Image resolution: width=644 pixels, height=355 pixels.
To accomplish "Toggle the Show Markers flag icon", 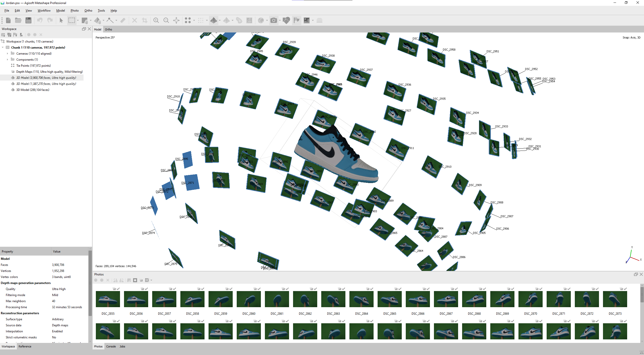I will point(297,20).
